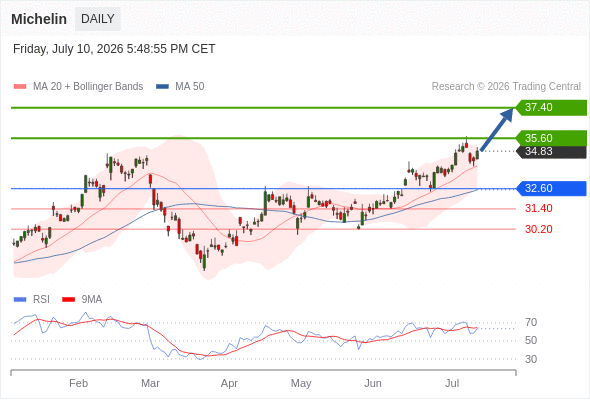This screenshot has height=400, width=590.
Task: Click the MA 50 legend blue swatch
Action: click(162, 87)
